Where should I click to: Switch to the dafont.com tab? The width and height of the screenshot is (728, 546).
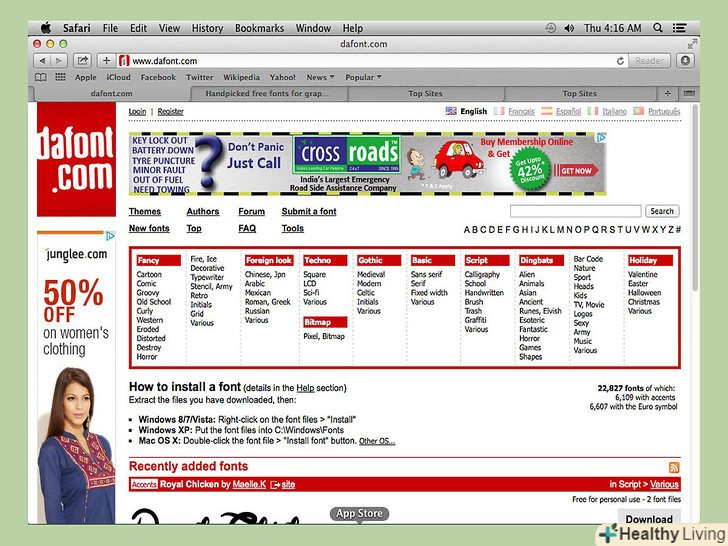point(111,93)
